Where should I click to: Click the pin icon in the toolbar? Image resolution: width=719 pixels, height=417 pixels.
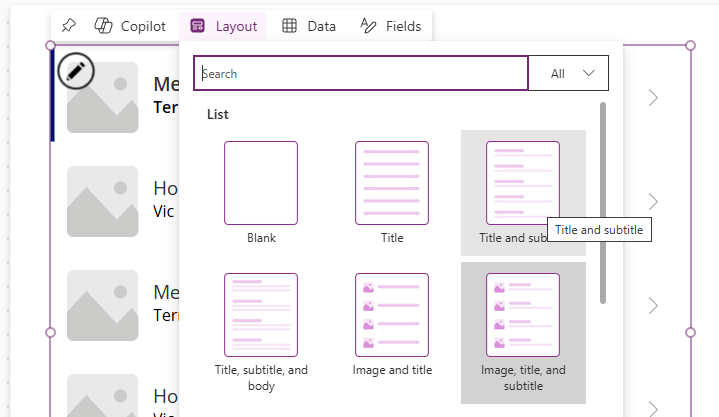tap(68, 26)
